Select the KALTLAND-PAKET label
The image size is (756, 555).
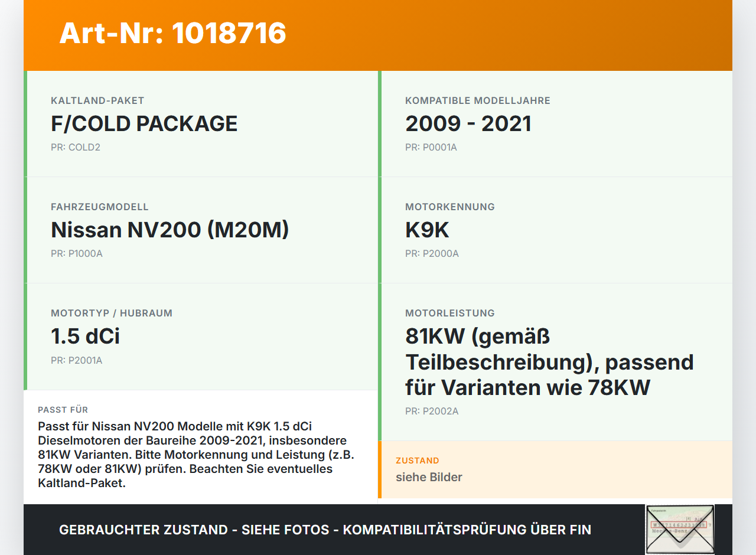coord(97,100)
